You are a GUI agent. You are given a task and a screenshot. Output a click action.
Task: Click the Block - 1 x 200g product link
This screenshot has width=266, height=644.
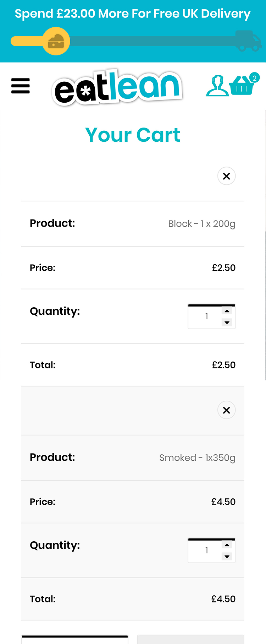201,224
